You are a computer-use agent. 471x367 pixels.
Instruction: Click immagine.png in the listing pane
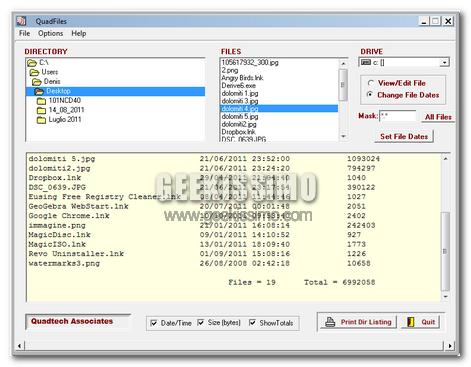coord(57,225)
